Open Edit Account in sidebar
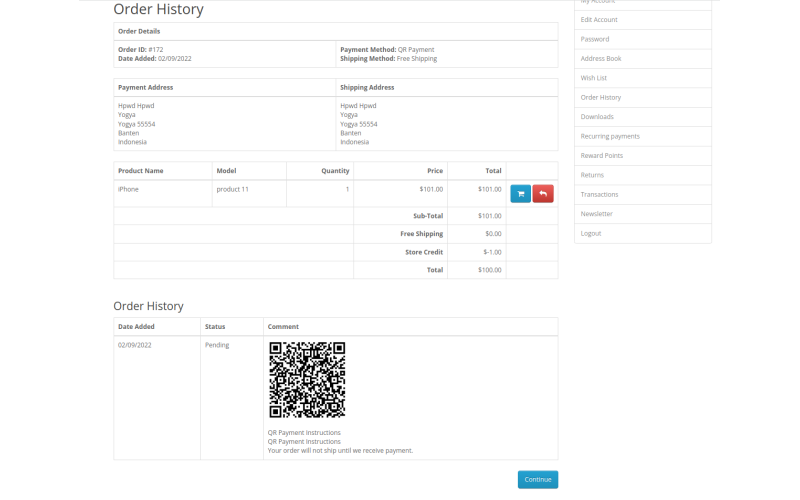Viewport: 800px width, 500px height. [x=599, y=20]
